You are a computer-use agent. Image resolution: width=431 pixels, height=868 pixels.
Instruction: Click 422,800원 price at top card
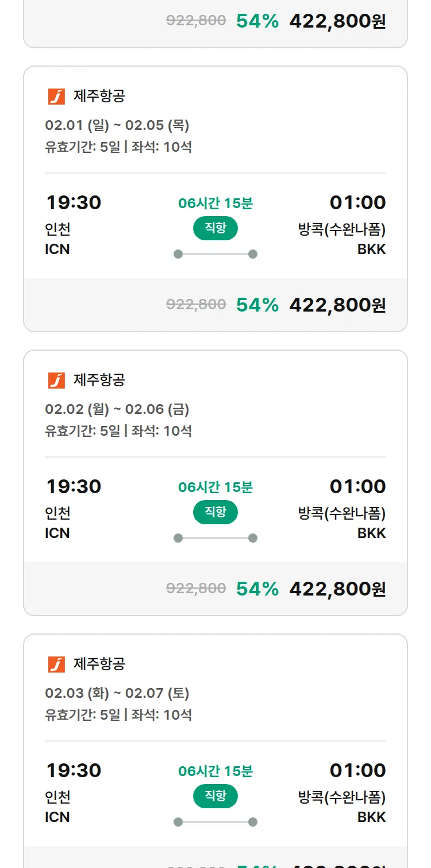(x=337, y=21)
